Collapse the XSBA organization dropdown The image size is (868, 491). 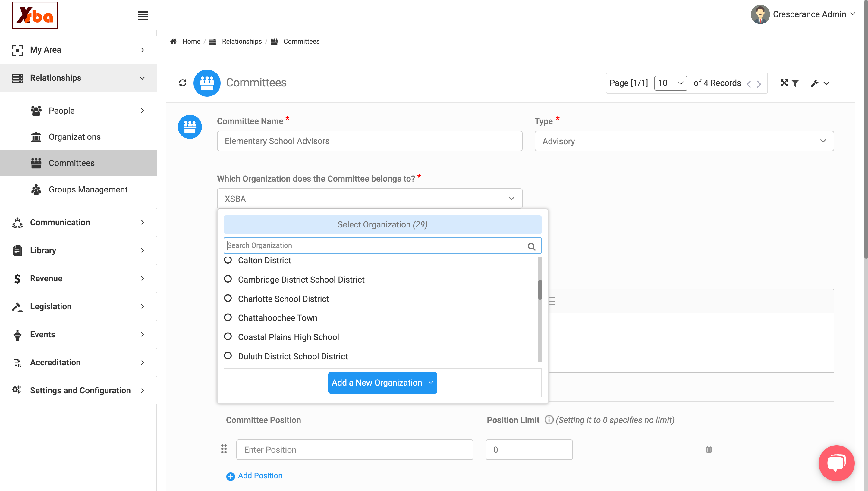click(370, 199)
